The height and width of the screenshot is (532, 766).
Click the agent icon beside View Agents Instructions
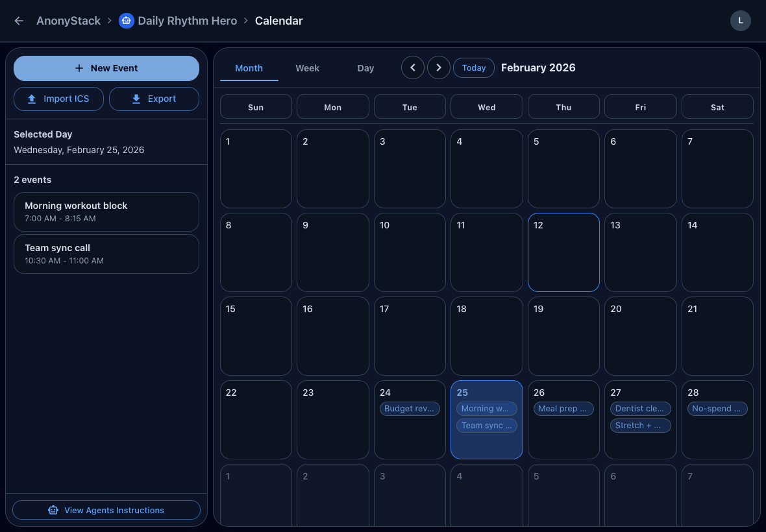[52, 510]
